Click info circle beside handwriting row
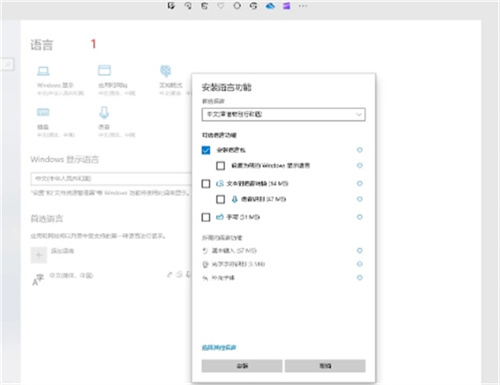 tap(360, 217)
